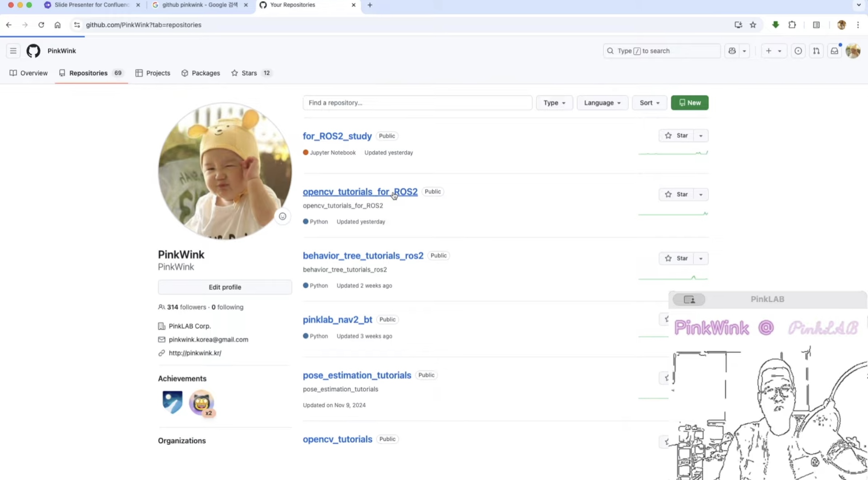Viewport: 868px width, 480px height.
Task: Click the green New repository button
Action: 689,103
